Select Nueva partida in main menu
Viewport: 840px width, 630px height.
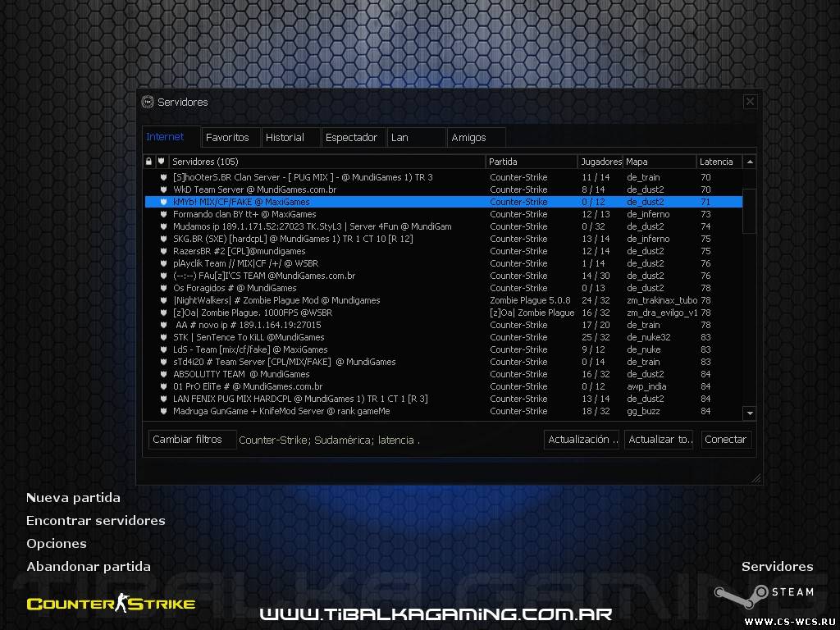[x=73, y=498]
